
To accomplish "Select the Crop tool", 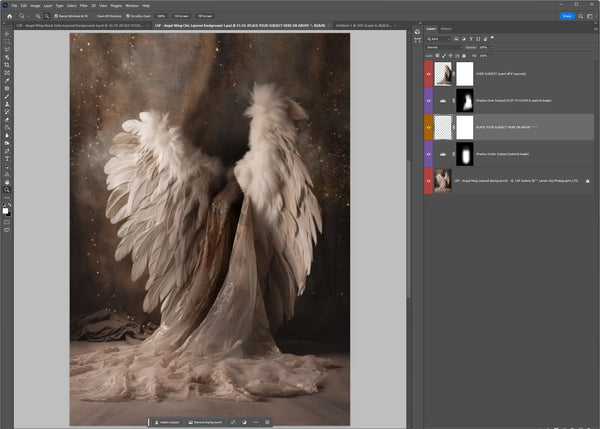I will [7, 66].
